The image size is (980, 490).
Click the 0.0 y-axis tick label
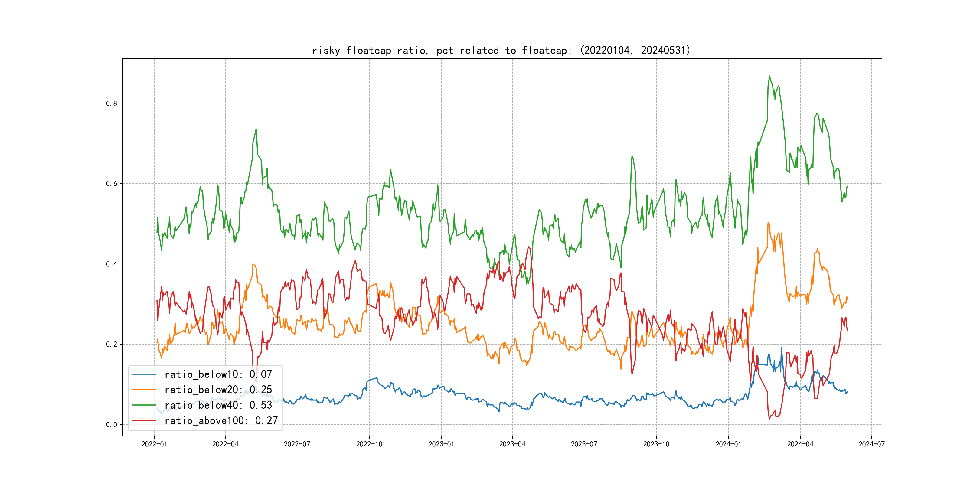click(112, 425)
